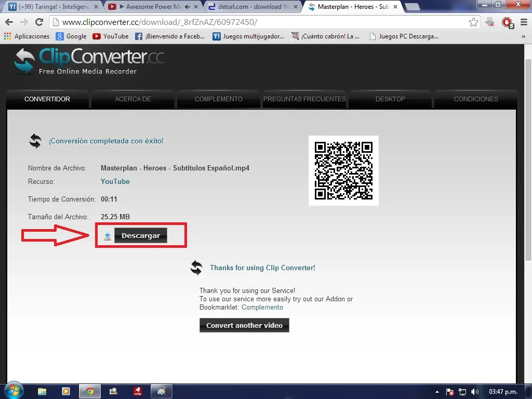Image resolution: width=532 pixels, height=399 pixels.
Task: Click Thanks for using Clip Converter! heading
Action: pyautogui.click(x=262, y=268)
